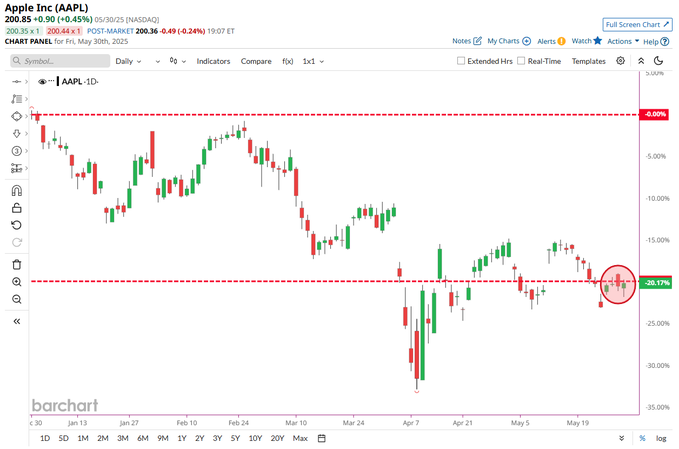Toggle the lock drawings padlock
Screen dimensions: 679x449
pos(16,208)
